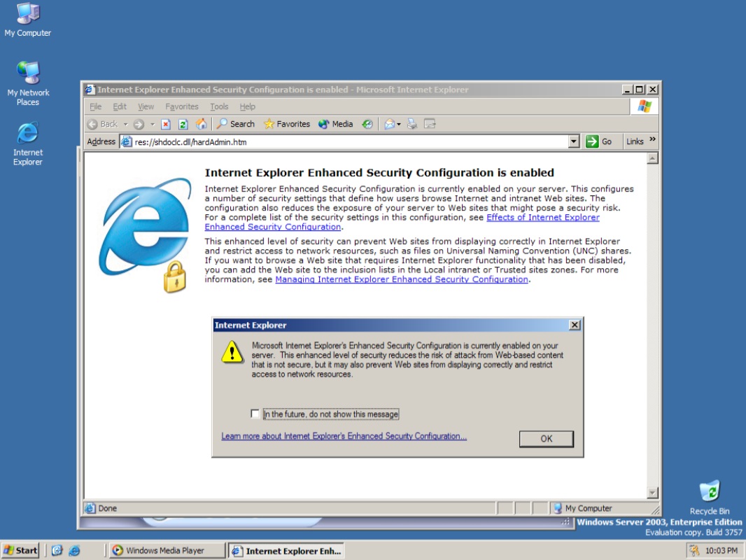Screen dimensions: 746x560
Task: Click the 10:03 PM clock
Action: tap(722, 550)
